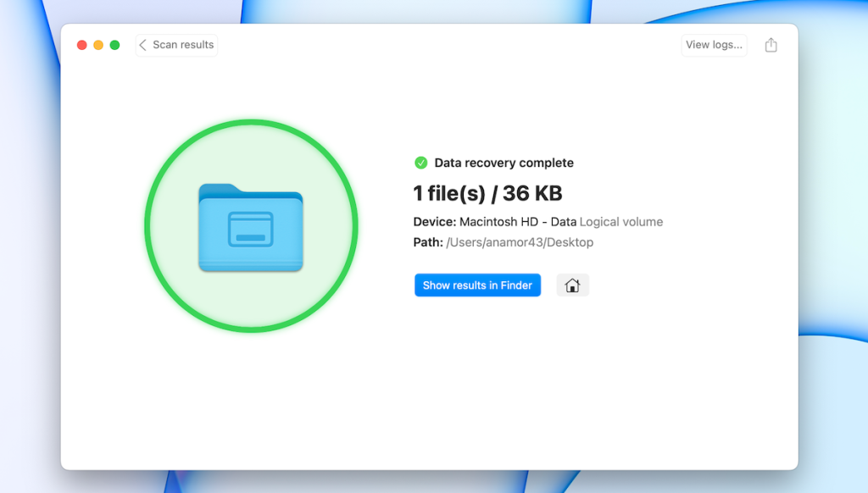This screenshot has height=493, width=868.
Task: Click the Data recovery complete status text
Action: click(x=504, y=162)
